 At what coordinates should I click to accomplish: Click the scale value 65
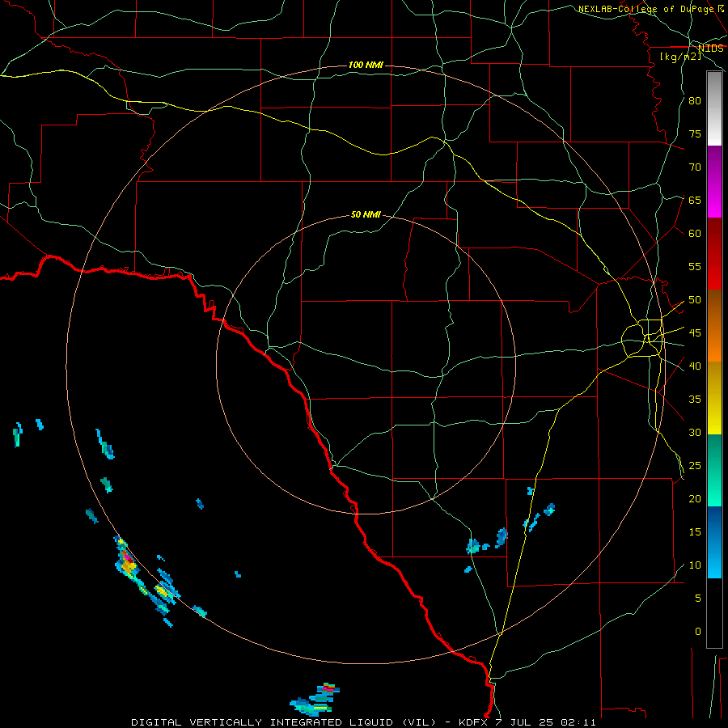[695, 200]
